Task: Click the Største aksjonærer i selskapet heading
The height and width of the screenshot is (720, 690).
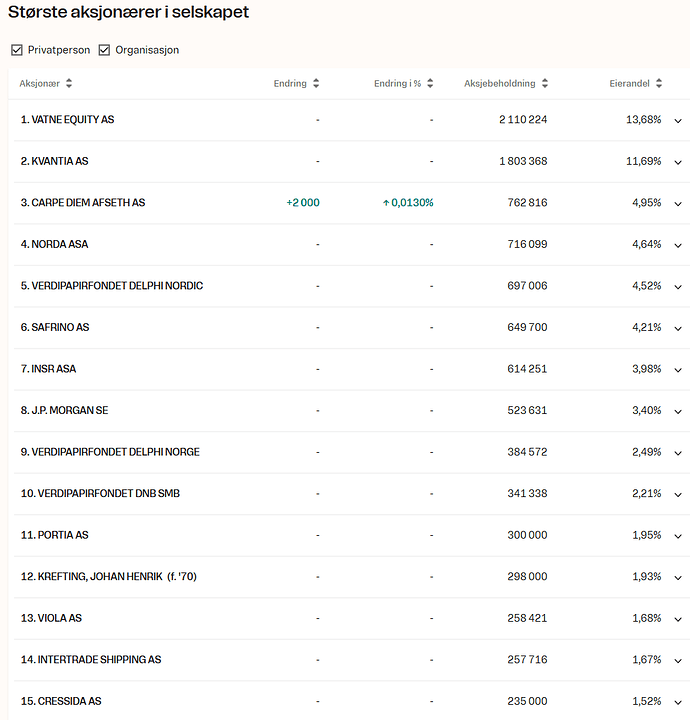Action: (x=129, y=12)
